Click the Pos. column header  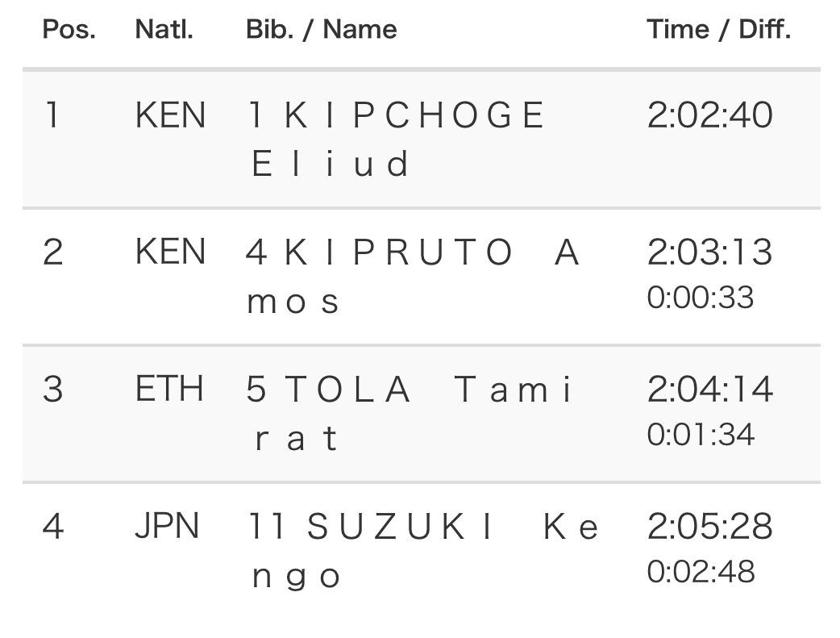[69, 30]
